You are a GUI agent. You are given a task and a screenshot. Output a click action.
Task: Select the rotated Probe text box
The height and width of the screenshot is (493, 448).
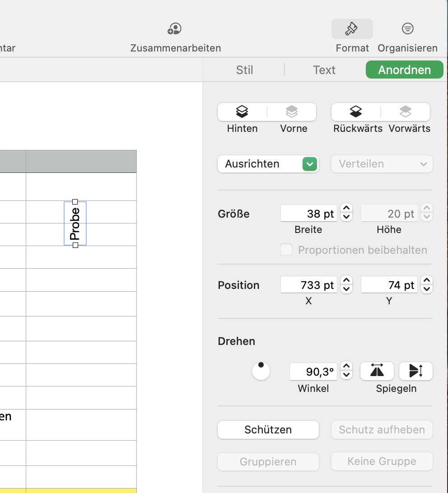point(75,223)
